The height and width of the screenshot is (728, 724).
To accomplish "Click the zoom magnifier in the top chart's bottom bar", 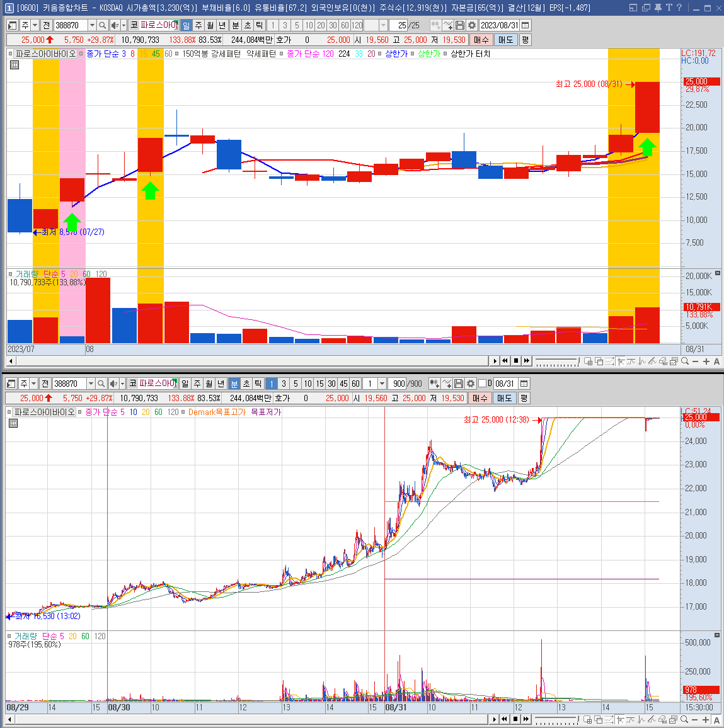I will [685, 361].
